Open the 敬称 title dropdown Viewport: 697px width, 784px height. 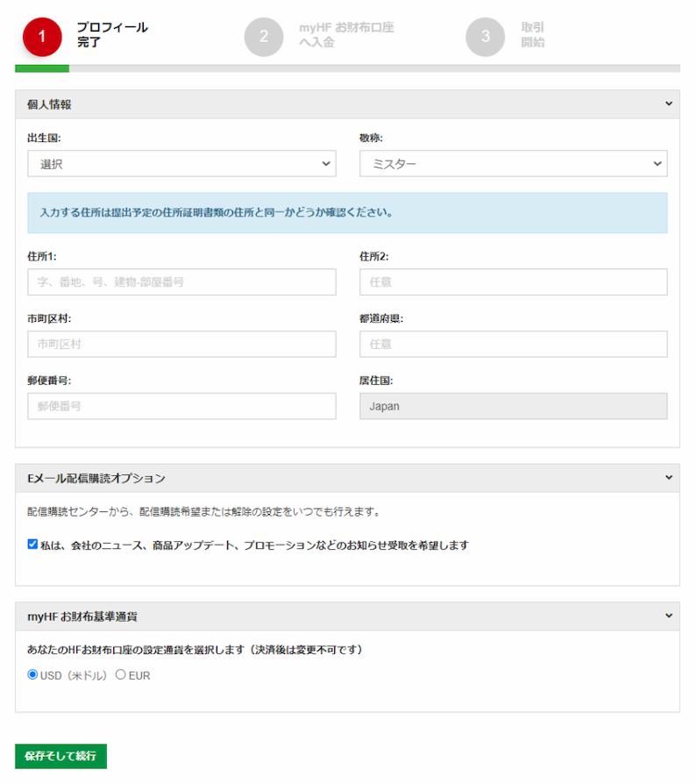[513, 164]
